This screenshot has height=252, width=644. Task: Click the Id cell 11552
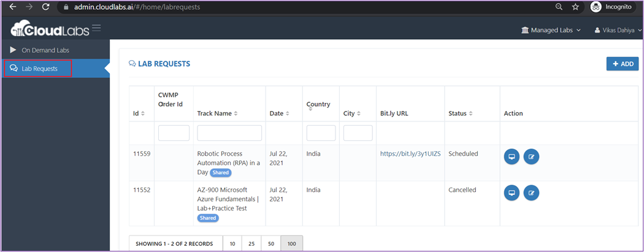tap(142, 190)
